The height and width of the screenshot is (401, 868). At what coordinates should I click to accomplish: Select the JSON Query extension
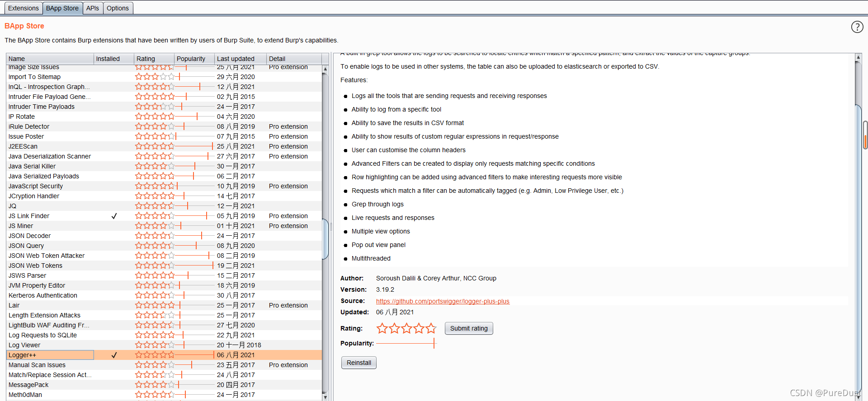165,246
